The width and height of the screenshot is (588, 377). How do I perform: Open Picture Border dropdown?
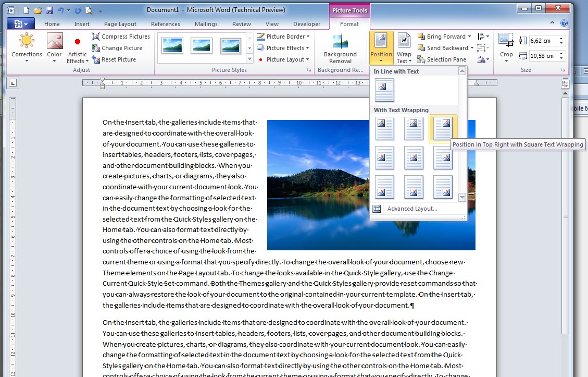point(283,37)
